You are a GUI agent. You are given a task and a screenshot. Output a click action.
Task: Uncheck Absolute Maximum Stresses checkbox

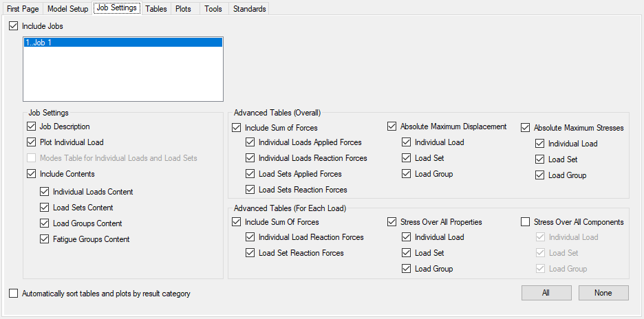[x=526, y=128]
